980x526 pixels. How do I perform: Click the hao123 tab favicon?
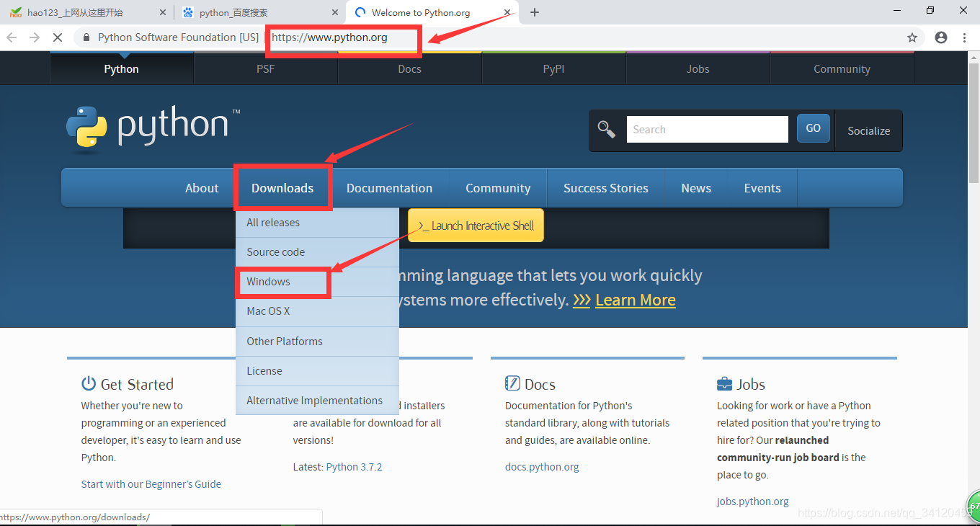[16, 12]
